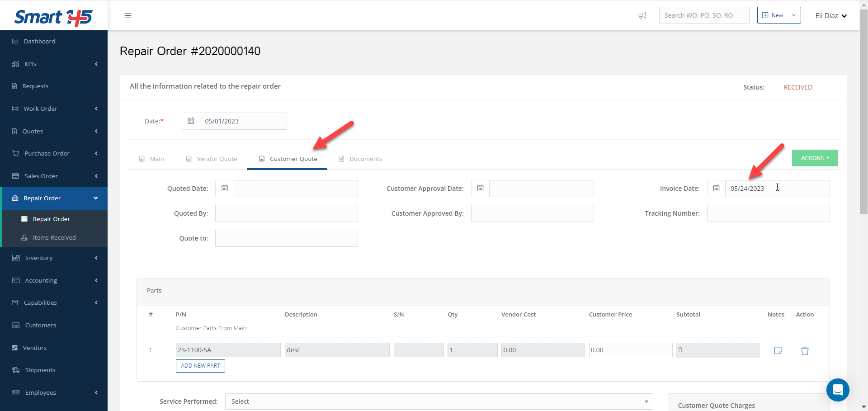Expand the Eli Diaz user menu
The height and width of the screenshot is (411, 868).
coord(831,16)
